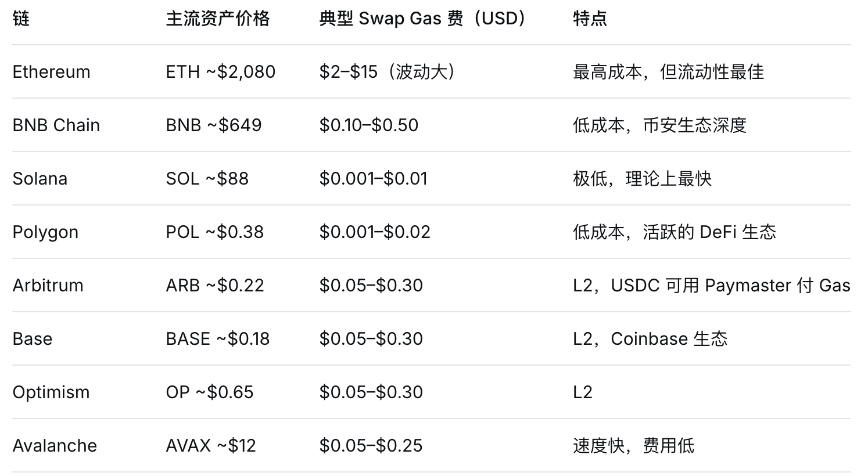Click the 特点 column header

(590, 19)
